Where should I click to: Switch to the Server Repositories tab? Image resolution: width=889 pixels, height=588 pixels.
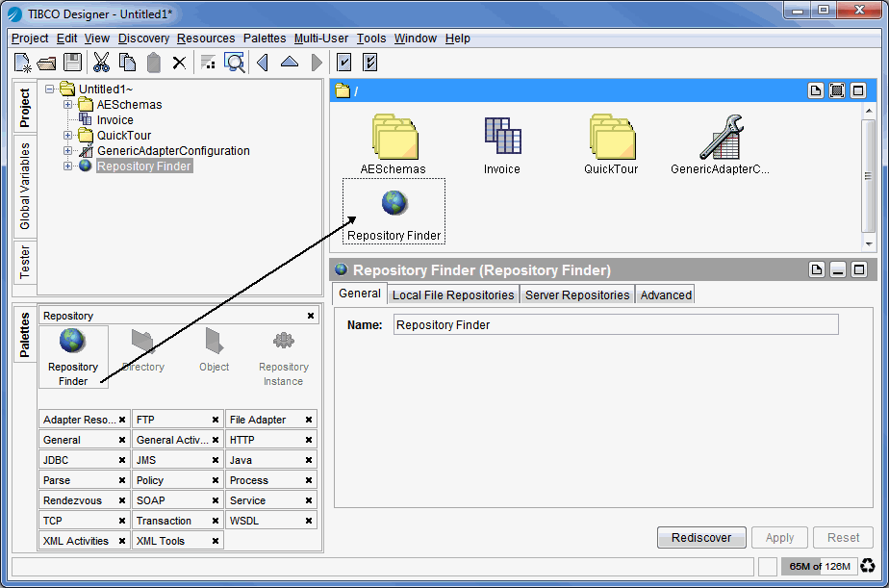577,294
